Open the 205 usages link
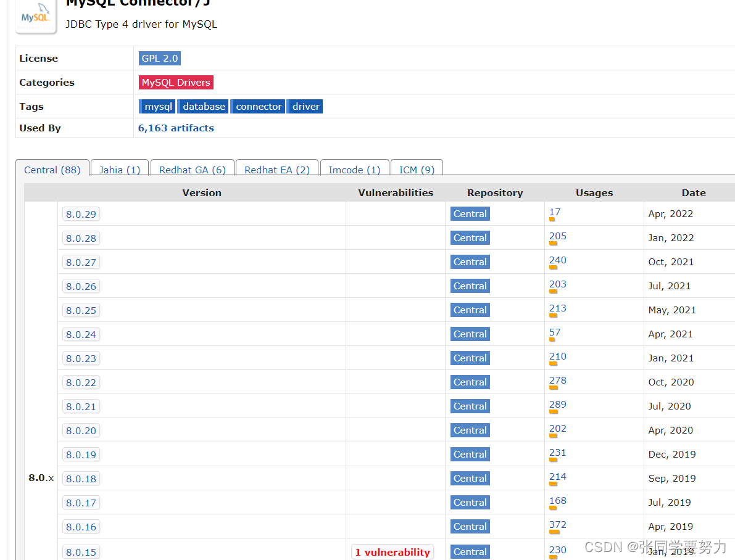The height and width of the screenshot is (560, 735). pyautogui.click(x=558, y=236)
